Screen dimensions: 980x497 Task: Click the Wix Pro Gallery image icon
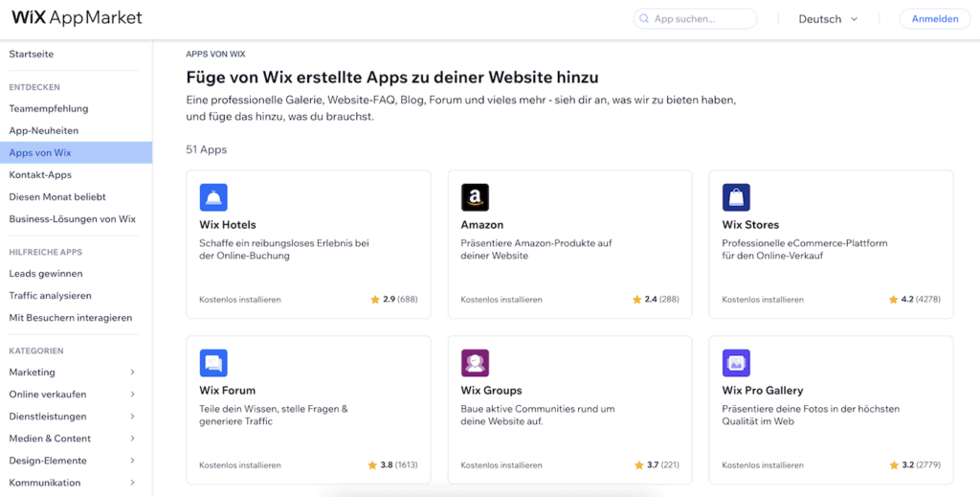click(x=736, y=363)
